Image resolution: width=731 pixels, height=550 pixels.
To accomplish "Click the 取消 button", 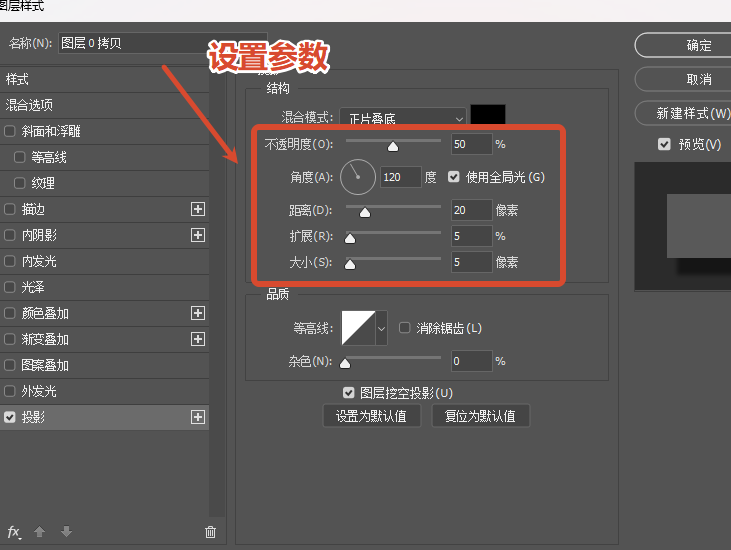I will pyautogui.click(x=683, y=79).
